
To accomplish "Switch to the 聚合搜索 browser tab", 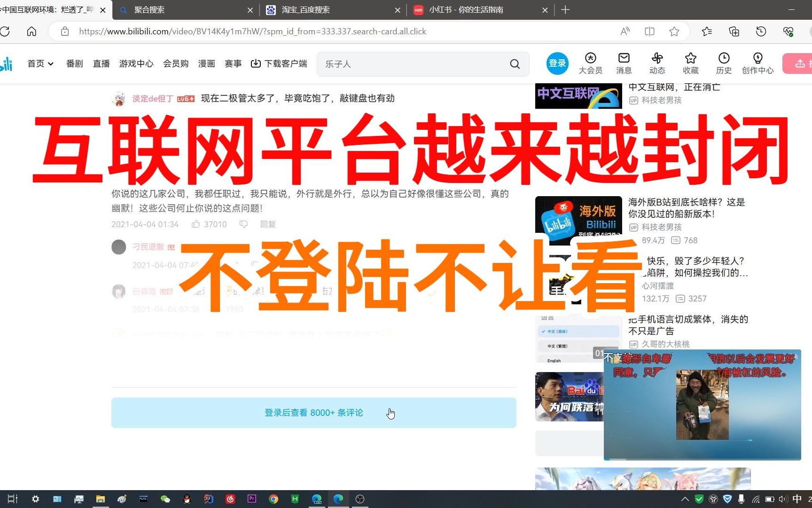I will (186, 10).
